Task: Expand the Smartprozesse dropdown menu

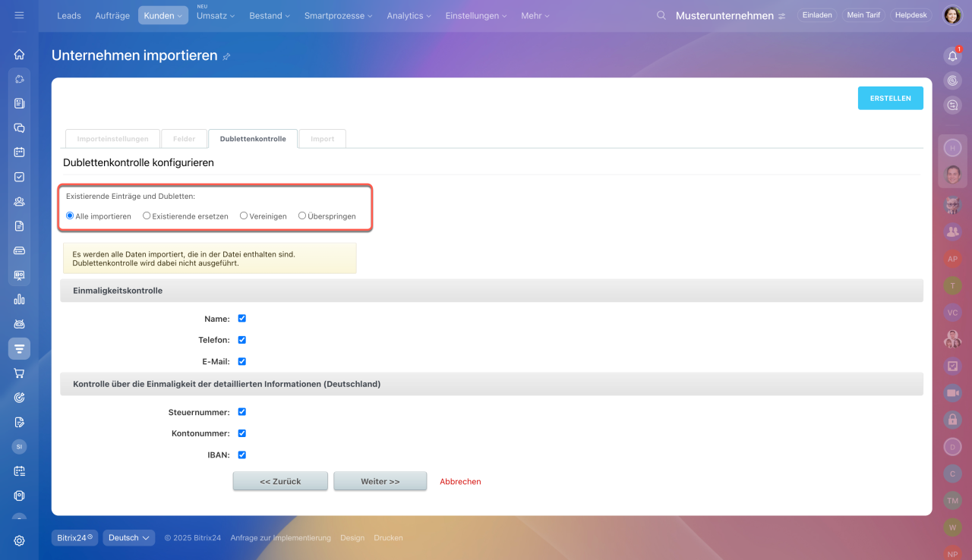Action: [x=339, y=15]
